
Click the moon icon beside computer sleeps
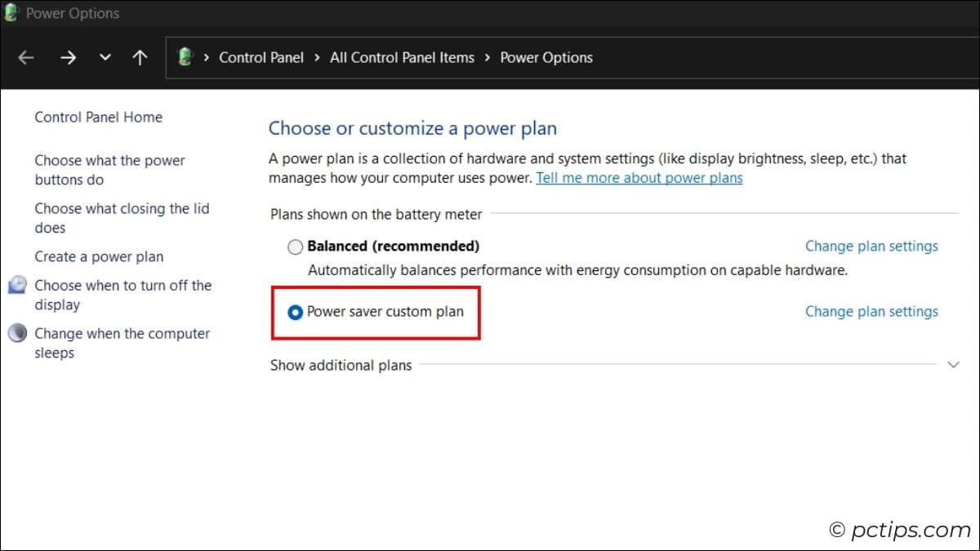[17, 334]
